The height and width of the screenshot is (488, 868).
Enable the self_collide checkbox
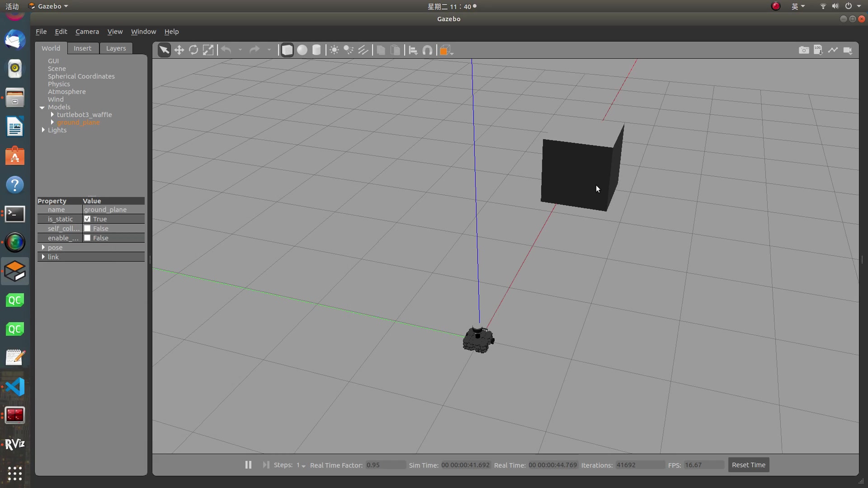pos(87,229)
